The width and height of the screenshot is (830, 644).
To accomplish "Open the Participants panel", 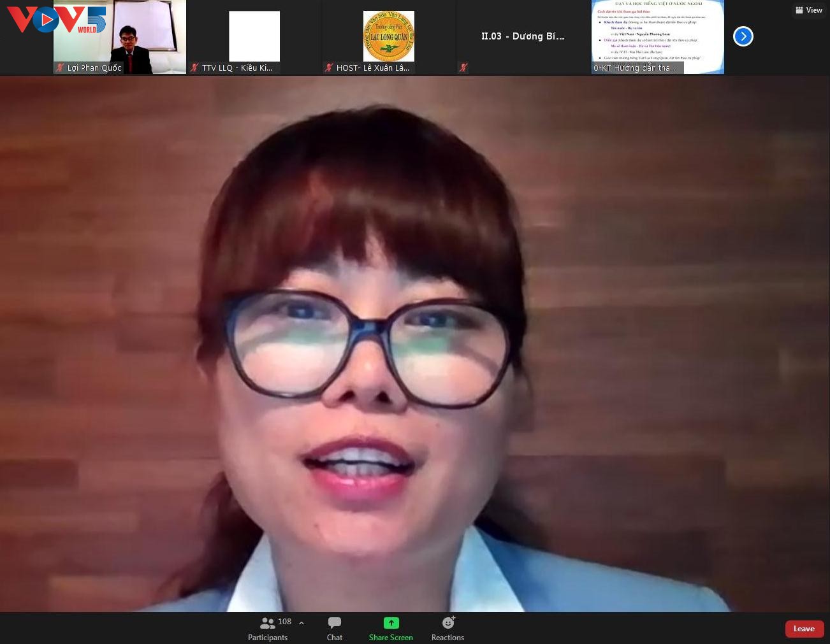I will tap(268, 628).
